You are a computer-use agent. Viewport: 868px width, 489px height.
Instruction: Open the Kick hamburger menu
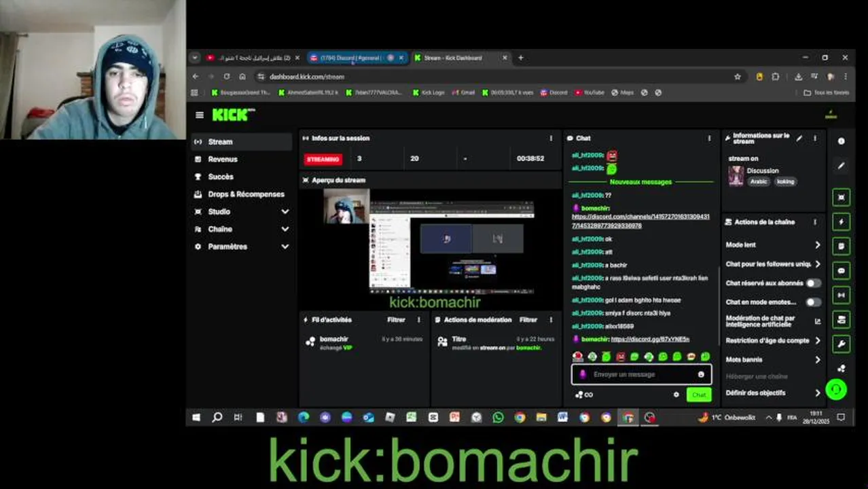(199, 115)
